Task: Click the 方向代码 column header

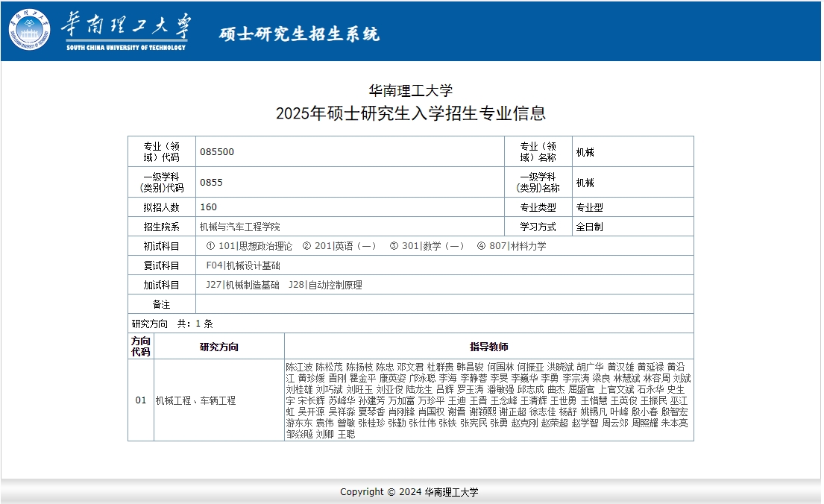Action: 141,347
